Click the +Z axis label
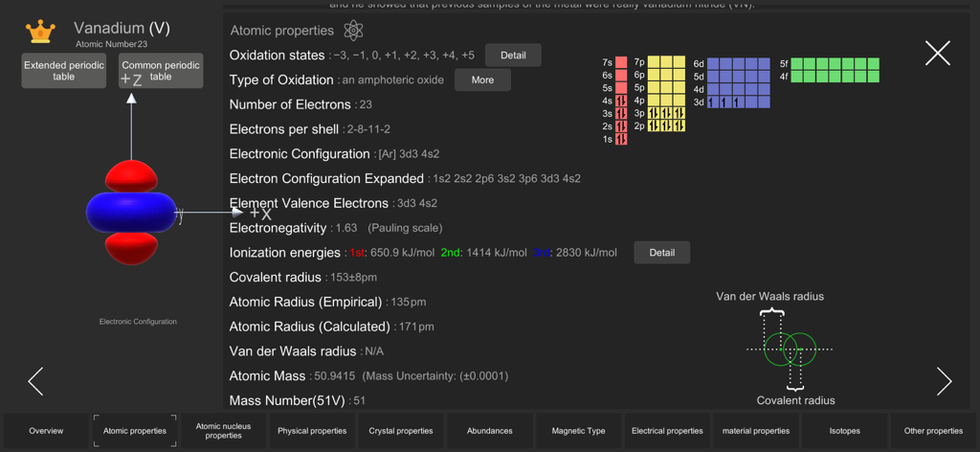 pos(130,79)
